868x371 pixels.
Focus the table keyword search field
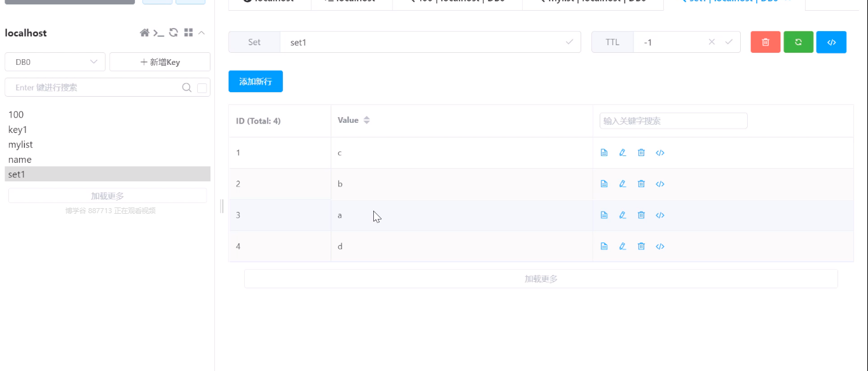click(x=673, y=121)
